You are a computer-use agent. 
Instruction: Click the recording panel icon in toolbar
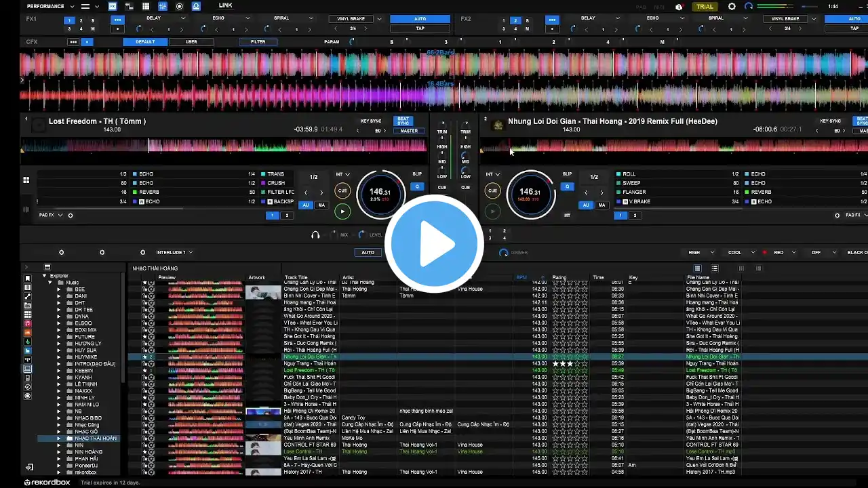180,6
